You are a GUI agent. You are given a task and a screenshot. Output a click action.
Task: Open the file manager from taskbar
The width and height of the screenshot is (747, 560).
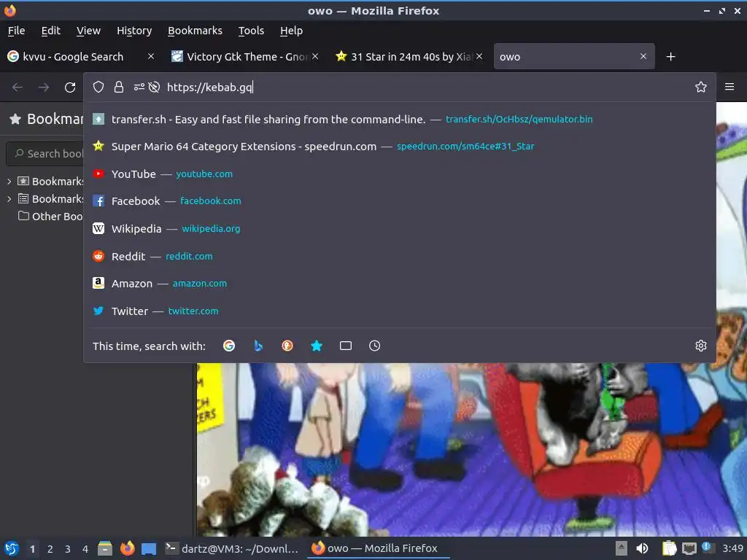click(x=105, y=548)
